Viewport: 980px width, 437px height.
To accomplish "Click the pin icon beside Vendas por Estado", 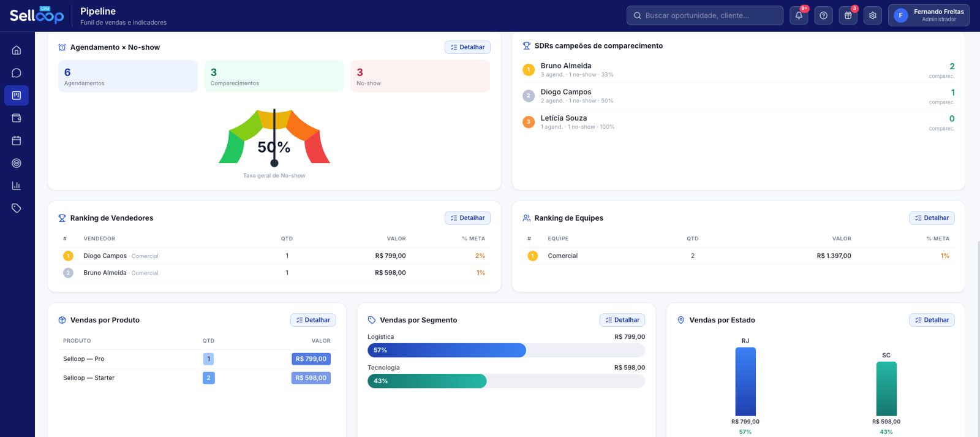I will [x=680, y=320].
